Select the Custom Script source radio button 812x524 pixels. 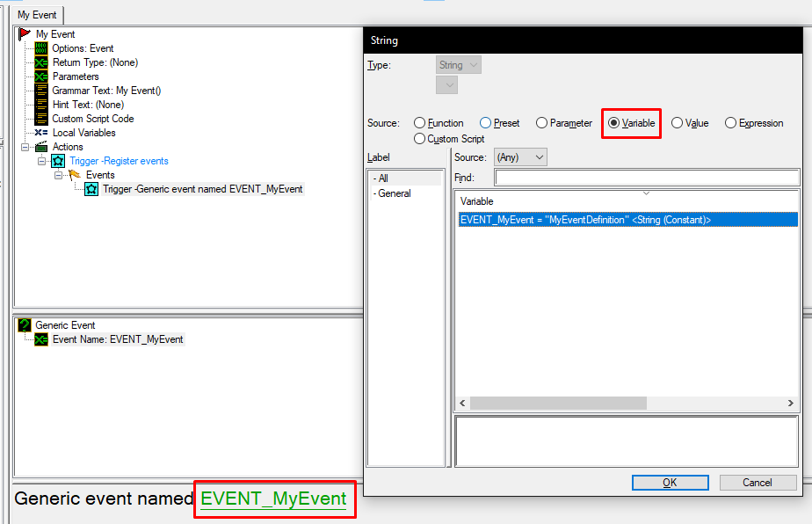point(419,139)
